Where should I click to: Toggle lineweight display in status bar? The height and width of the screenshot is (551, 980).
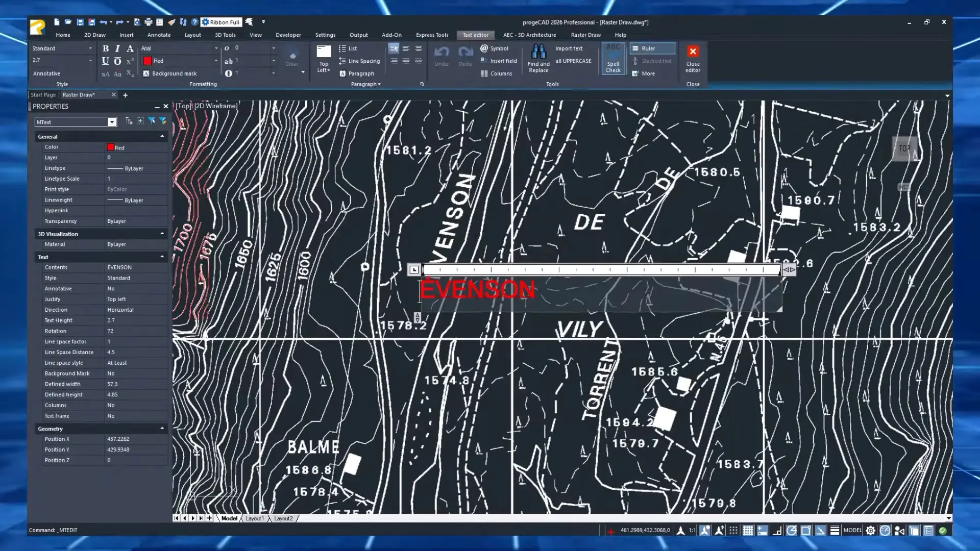click(x=835, y=531)
